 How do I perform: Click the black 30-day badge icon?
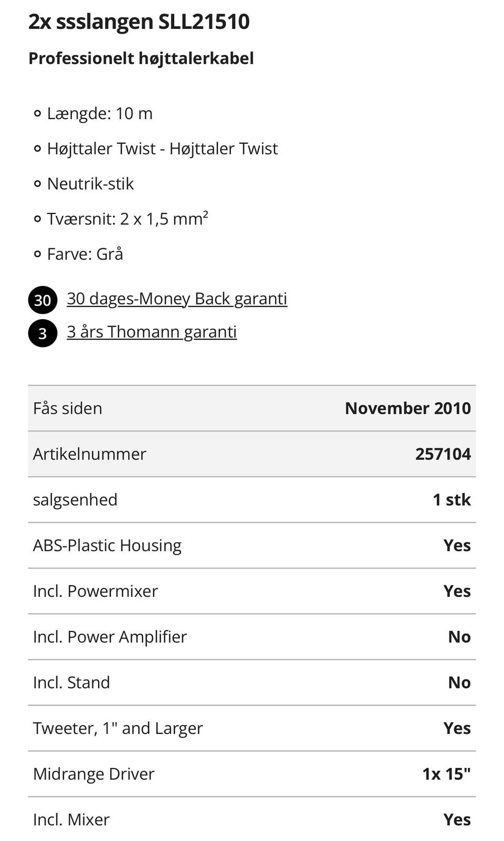pyautogui.click(x=43, y=300)
